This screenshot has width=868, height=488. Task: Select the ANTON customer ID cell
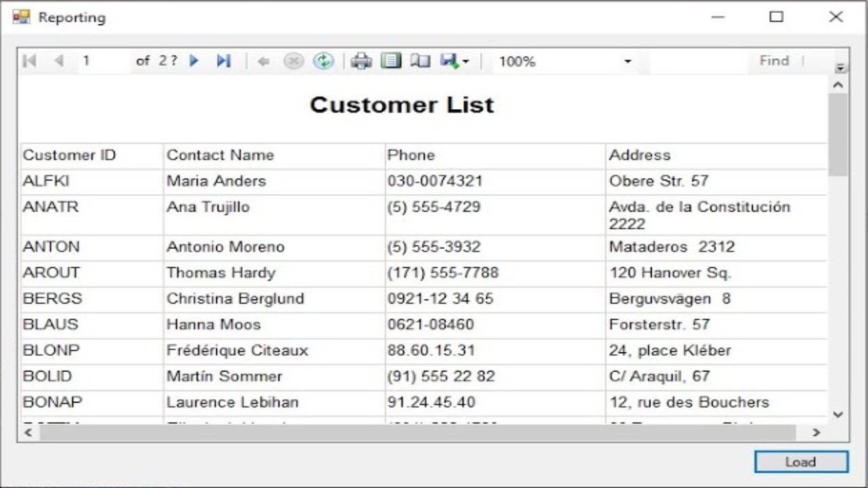(92, 248)
